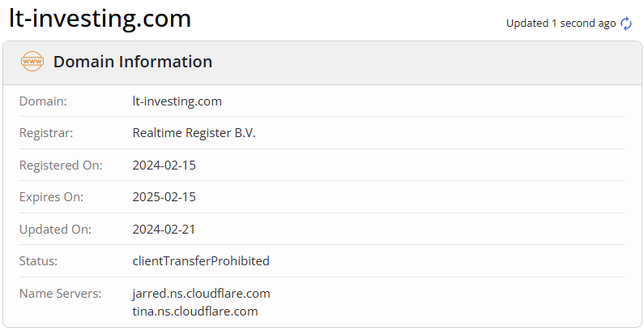Click the Updated On: field label
Screen dimensions: 644x331
pos(55,229)
